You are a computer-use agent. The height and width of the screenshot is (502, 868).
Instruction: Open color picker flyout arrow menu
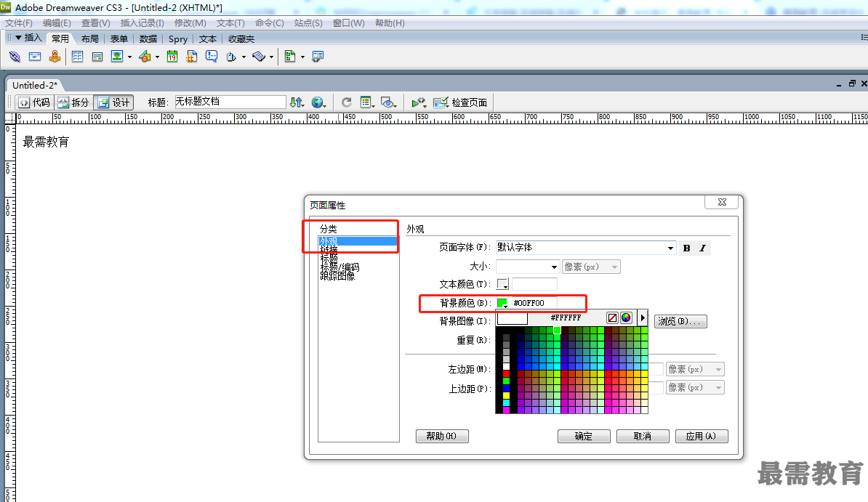[642, 317]
